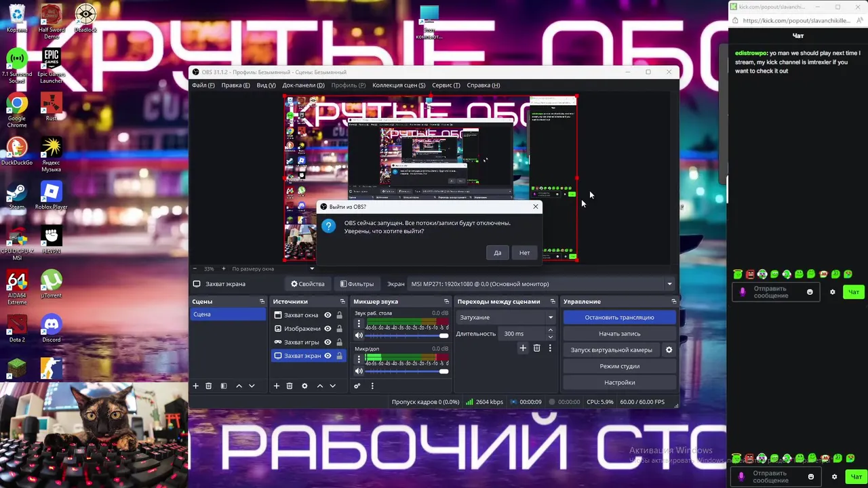Open the Затухание transition dropdown
This screenshot has width=868, height=488.
point(505,317)
